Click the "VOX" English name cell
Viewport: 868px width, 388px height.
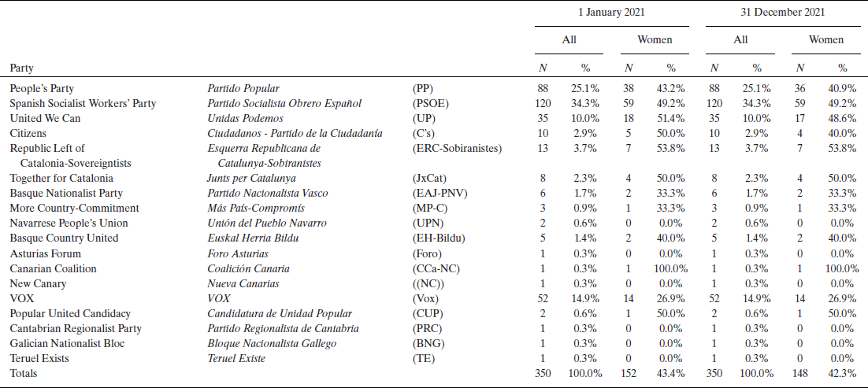tap(21, 298)
